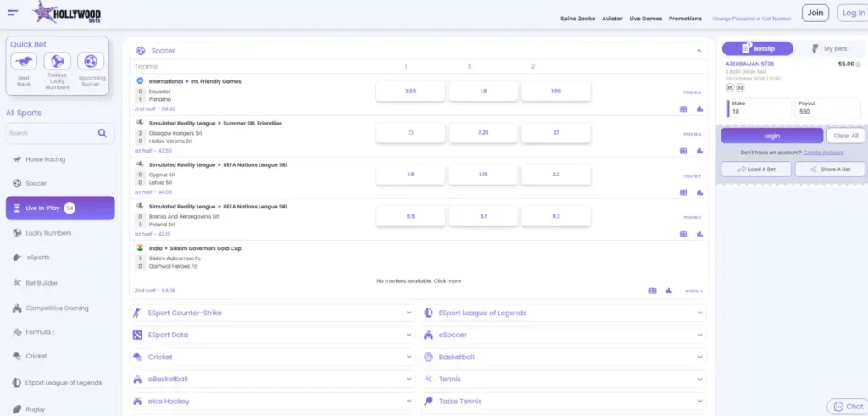Expand eSoccer section

[563, 335]
